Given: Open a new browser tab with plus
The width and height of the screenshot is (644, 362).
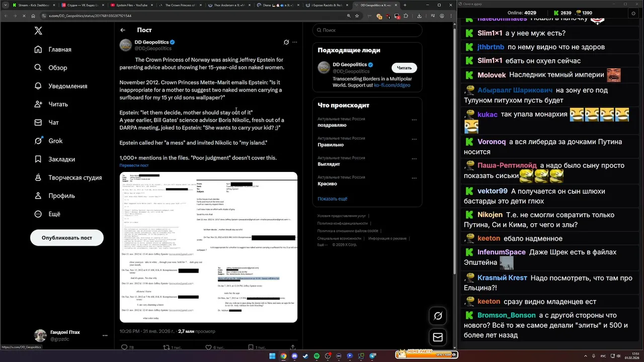Looking at the screenshot, I should (405, 5).
